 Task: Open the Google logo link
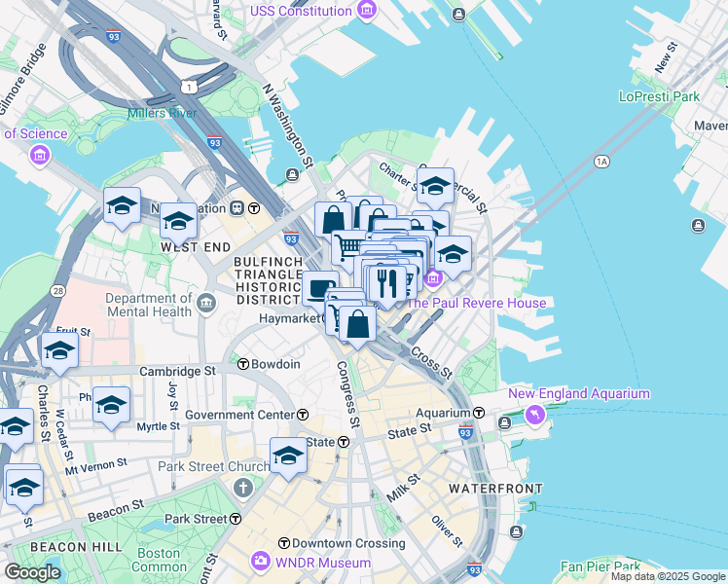pos(32,572)
